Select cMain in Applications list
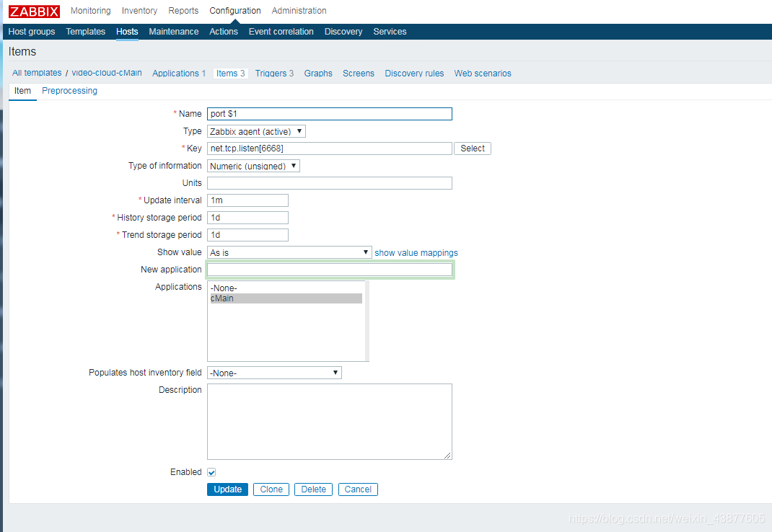Image resolution: width=772 pixels, height=532 pixels. (286, 298)
